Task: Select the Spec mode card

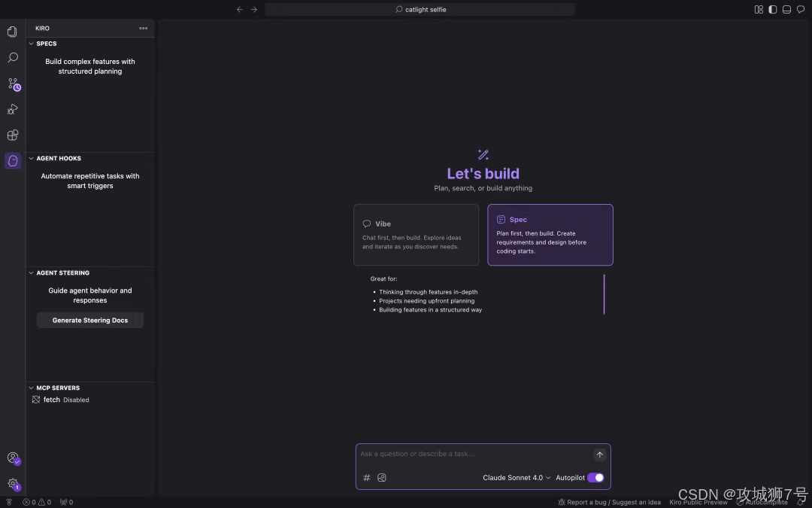Action: point(550,235)
